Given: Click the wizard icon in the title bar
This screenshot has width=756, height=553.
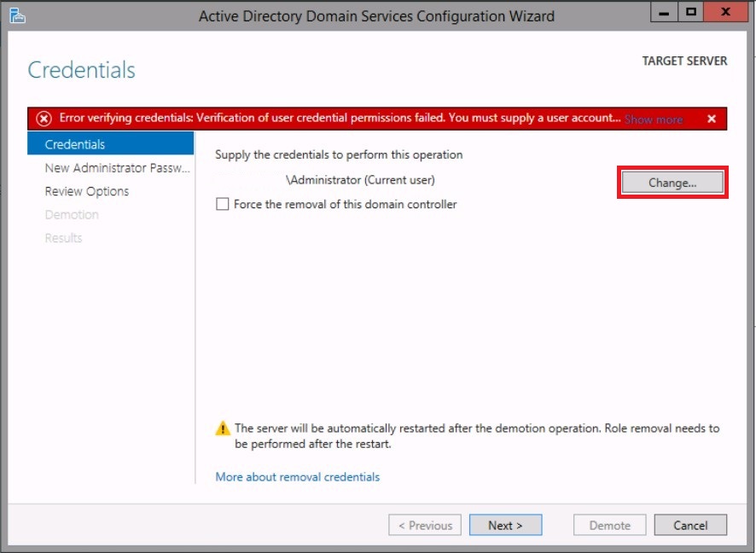Looking at the screenshot, I should (16, 15).
